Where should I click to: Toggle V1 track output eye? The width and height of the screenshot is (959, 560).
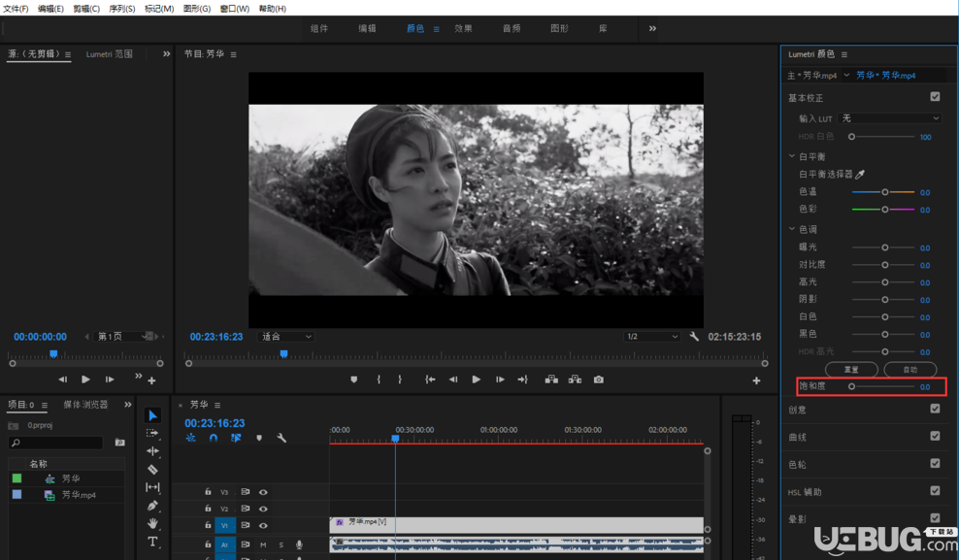pyautogui.click(x=263, y=525)
